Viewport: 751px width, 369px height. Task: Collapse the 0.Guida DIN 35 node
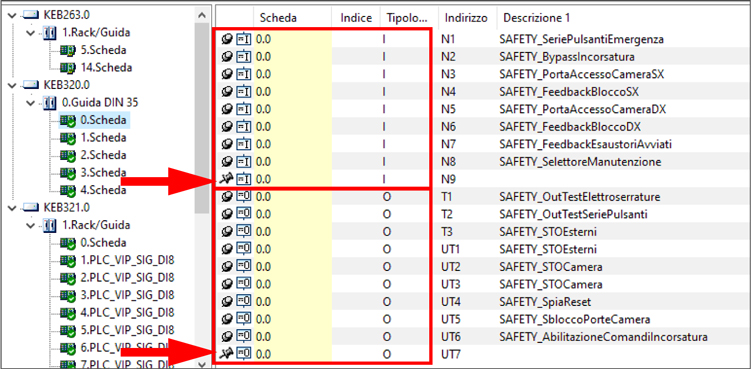(31, 103)
